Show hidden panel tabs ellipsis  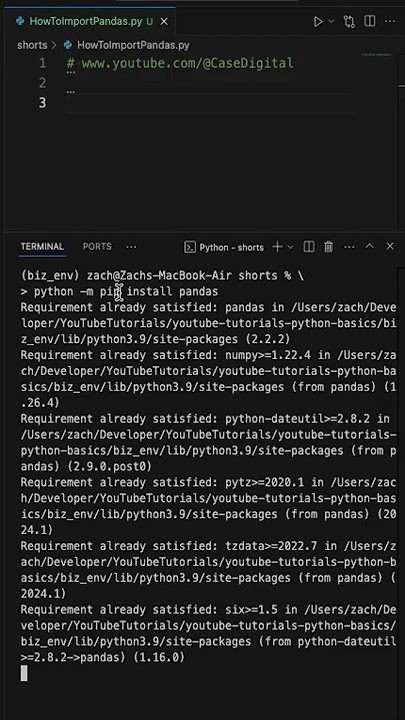click(131, 247)
